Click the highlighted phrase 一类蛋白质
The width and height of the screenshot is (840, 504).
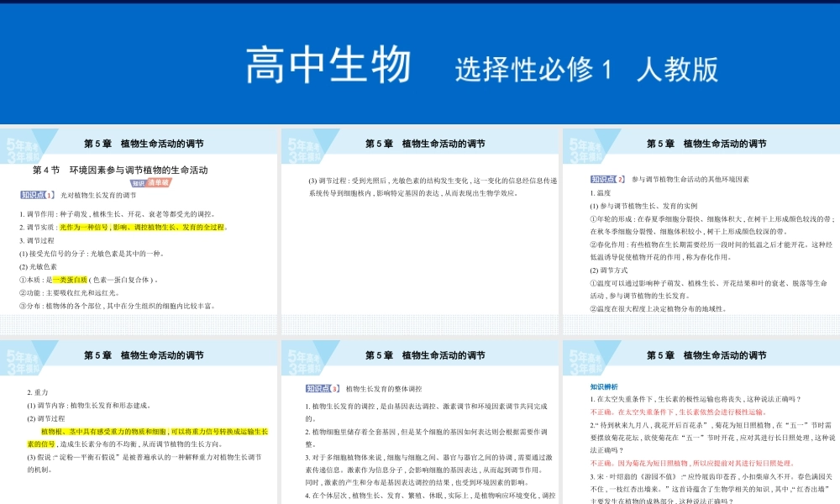[x=70, y=280]
